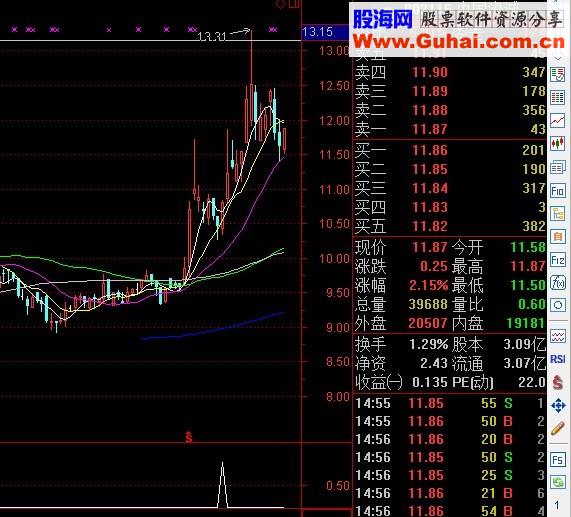Click the 0.50 label on the indicator axis
The height and width of the screenshot is (517, 571).
pos(338,486)
